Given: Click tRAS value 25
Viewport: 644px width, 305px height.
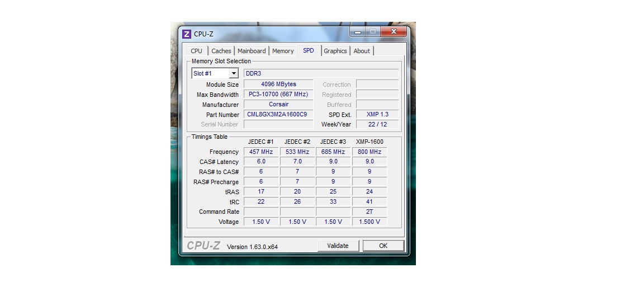Looking at the screenshot, I should [333, 191].
